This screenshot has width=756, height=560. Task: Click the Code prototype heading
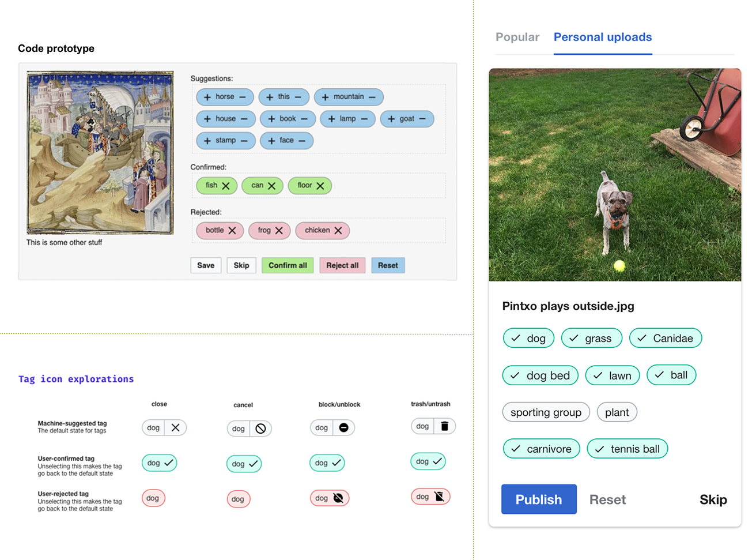coord(56,48)
